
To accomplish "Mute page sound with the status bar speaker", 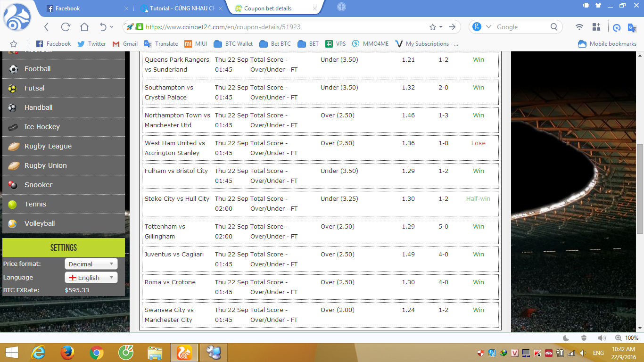I will [x=602, y=338].
